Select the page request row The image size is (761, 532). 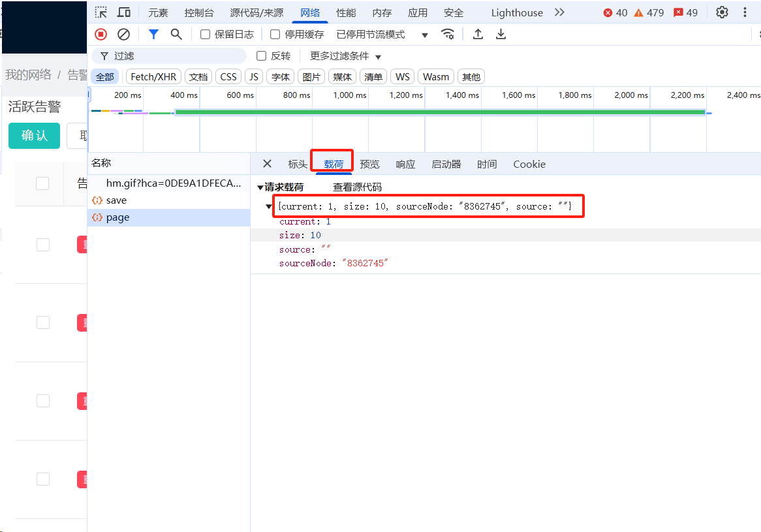(169, 217)
